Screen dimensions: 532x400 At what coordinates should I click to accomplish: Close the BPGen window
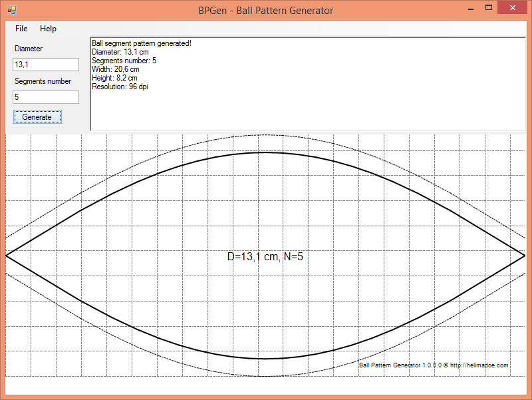[x=512, y=7]
